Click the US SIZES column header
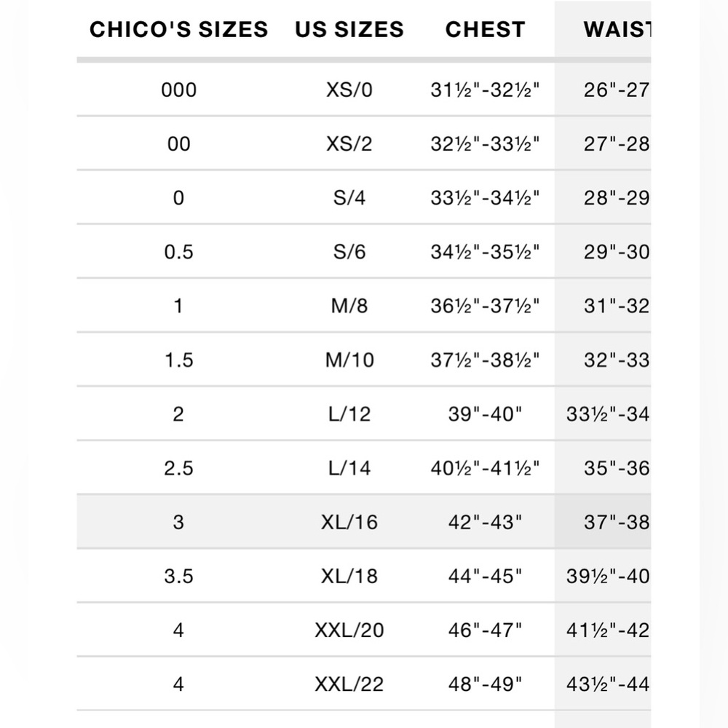The height and width of the screenshot is (728, 728). (x=349, y=29)
